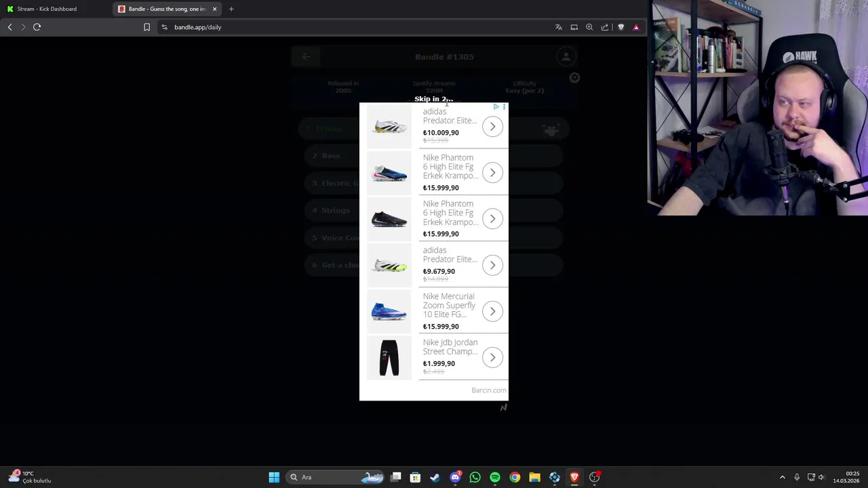Open arrow for adidas Predator Elite ₺10.009,90
Screen dimensions: 868x488
[492, 126]
